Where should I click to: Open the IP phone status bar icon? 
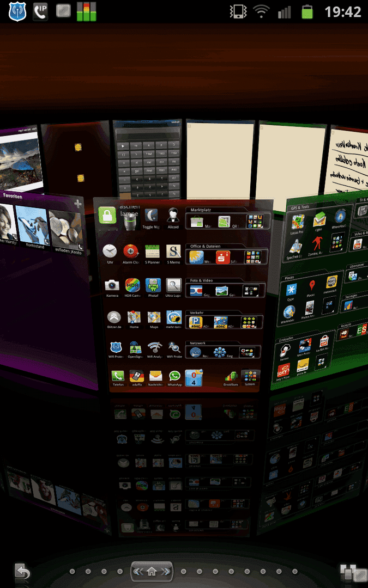(x=40, y=11)
